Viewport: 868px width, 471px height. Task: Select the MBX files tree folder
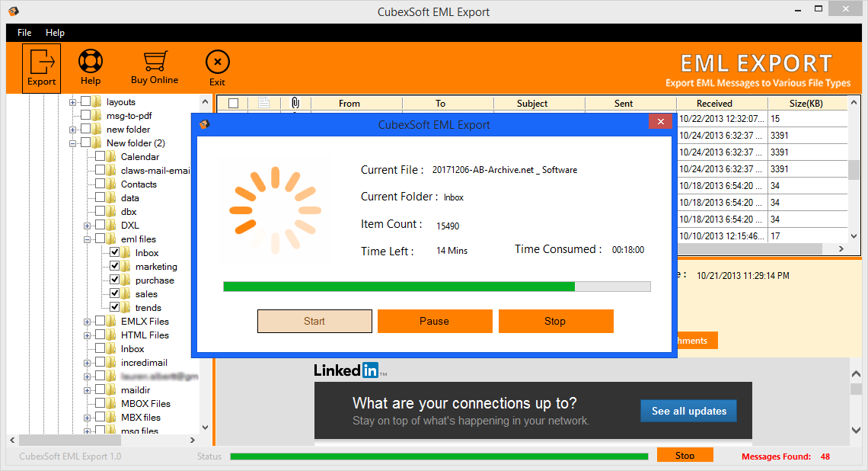(141, 417)
